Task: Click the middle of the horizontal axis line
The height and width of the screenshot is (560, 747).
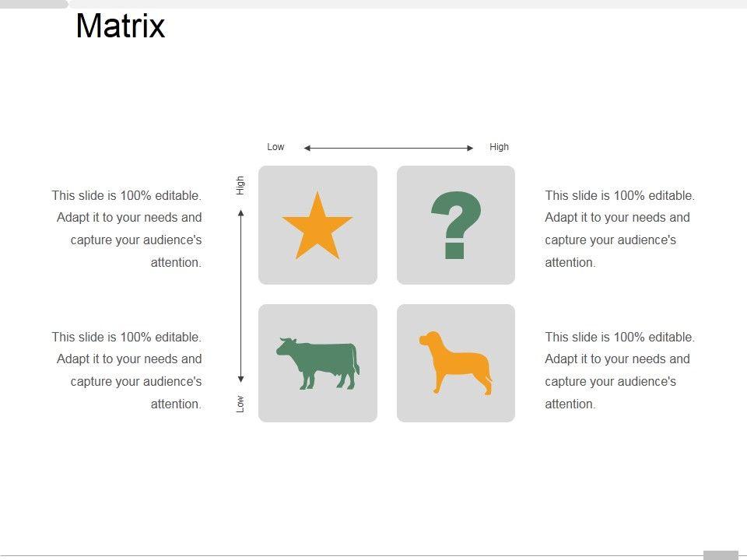Action: (x=389, y=148)
